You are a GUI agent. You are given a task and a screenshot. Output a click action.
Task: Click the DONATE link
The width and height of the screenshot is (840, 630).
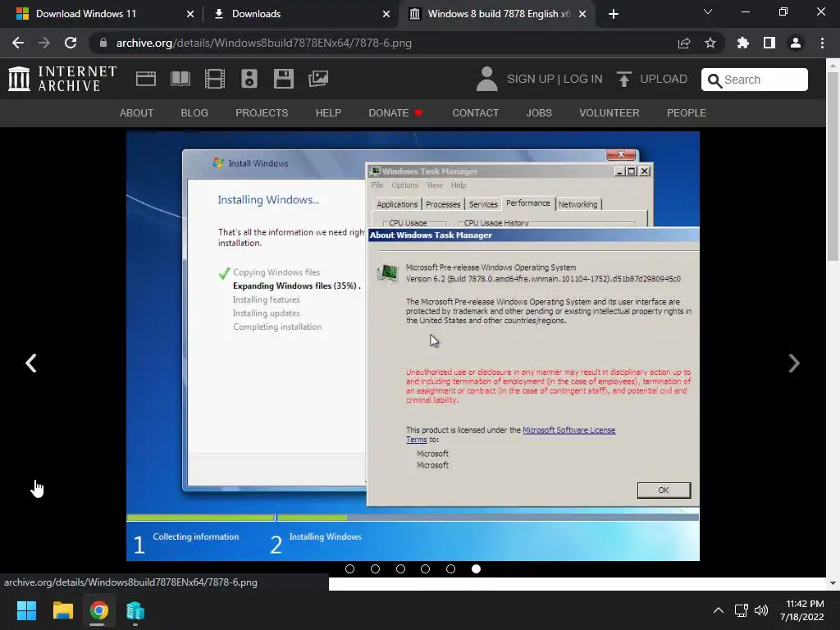(395, 113)
